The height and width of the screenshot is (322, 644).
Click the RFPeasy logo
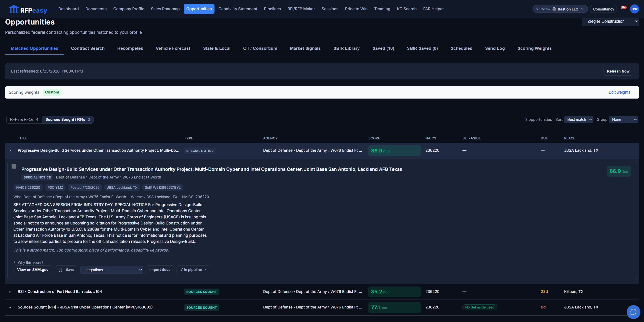28,9
